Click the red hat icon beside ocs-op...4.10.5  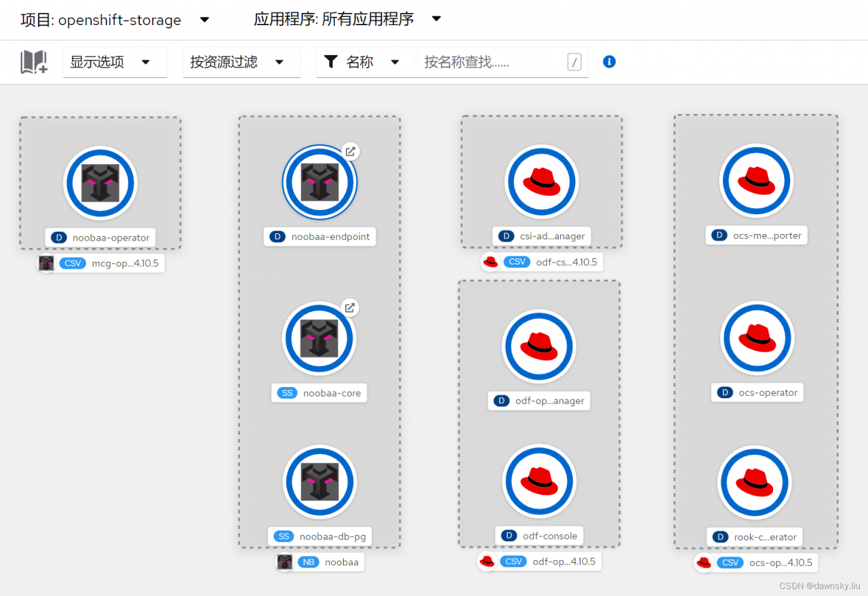[x=704, y=563]
